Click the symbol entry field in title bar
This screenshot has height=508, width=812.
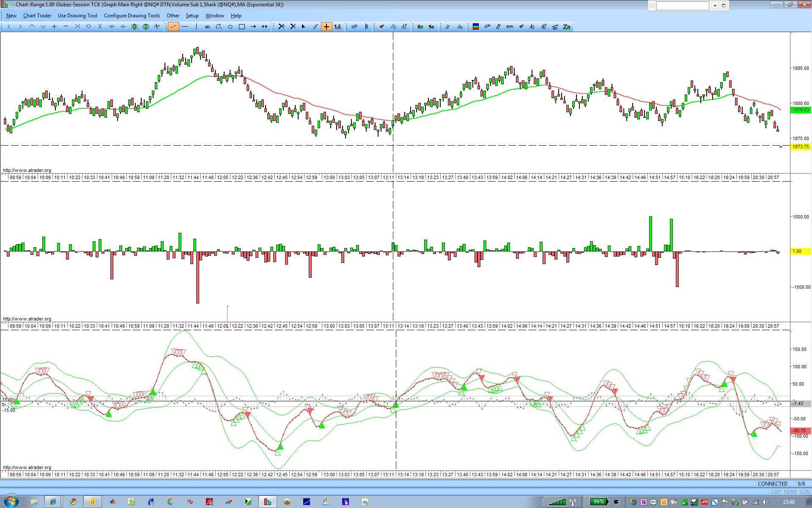[682, 6]
